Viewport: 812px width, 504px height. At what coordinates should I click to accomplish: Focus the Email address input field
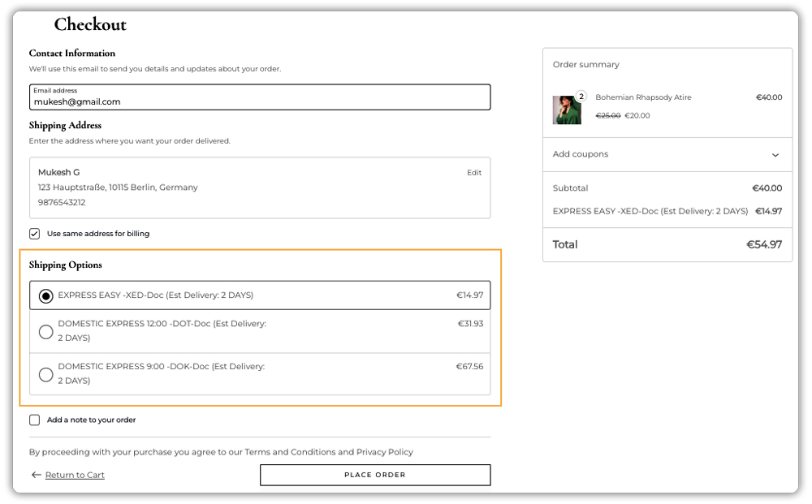click(x=260, y=102)
